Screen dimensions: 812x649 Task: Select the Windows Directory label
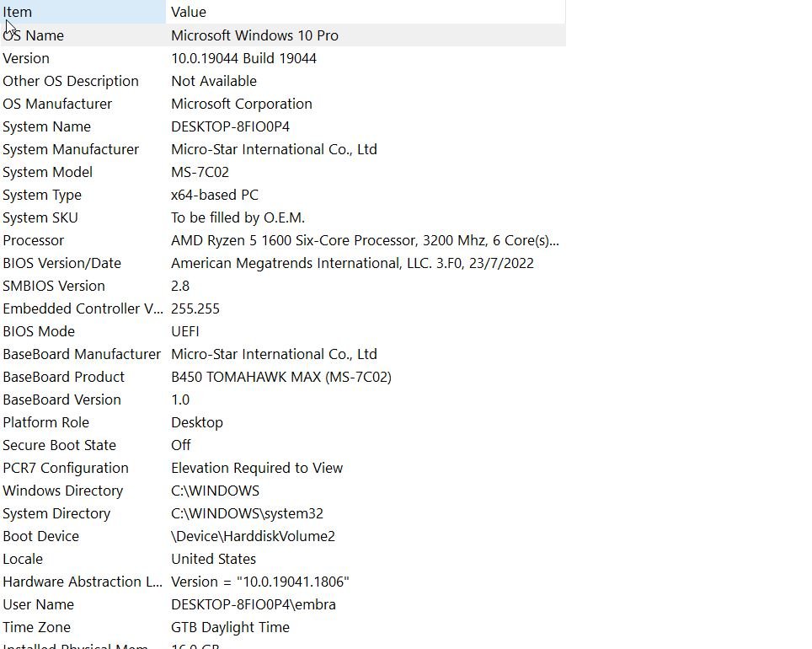tap(63, 491)
